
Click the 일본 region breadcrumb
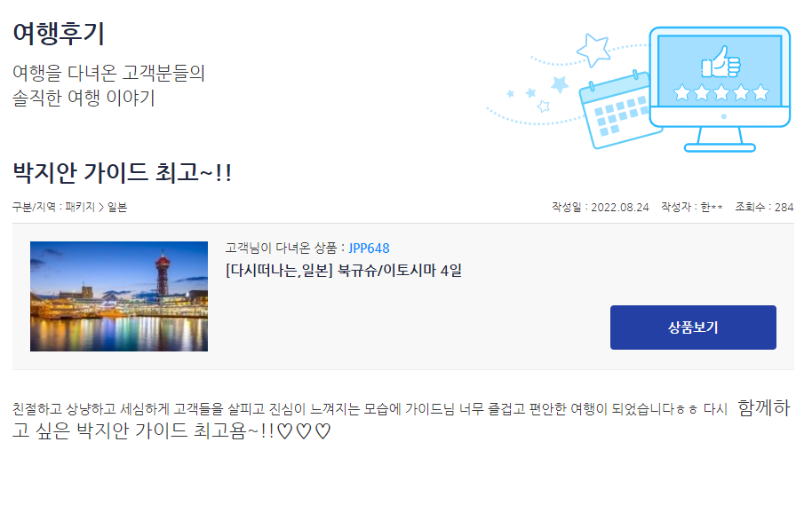(117, 207)
